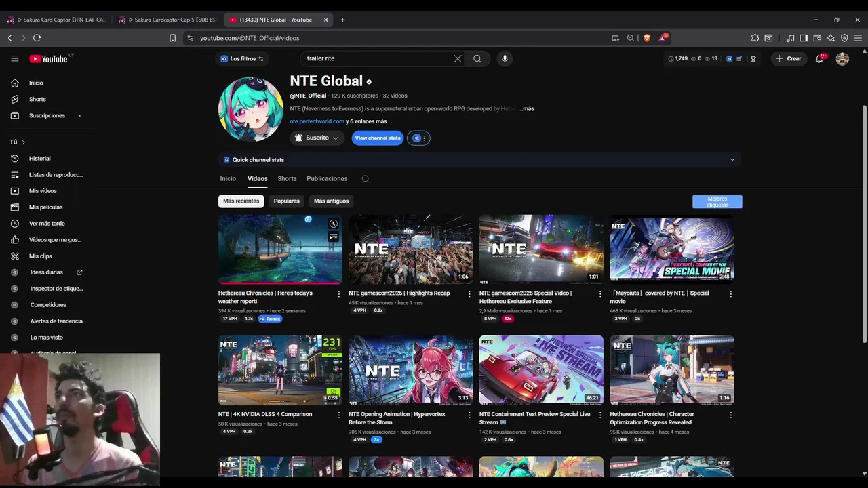The width and height of the screenshot is (868, 488).
Task: Switch to the Inicio channel tab
Action: click(228, 179)
